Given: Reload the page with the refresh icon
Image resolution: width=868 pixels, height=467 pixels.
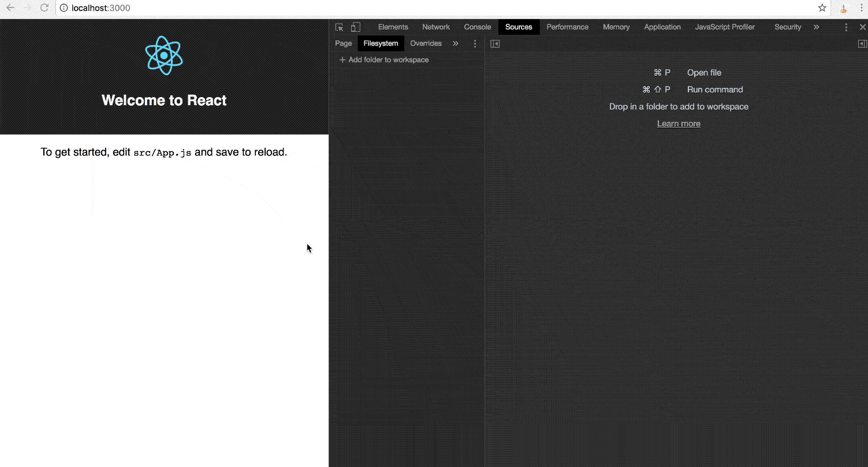Looking at the screenshot, I should (44, 8).
